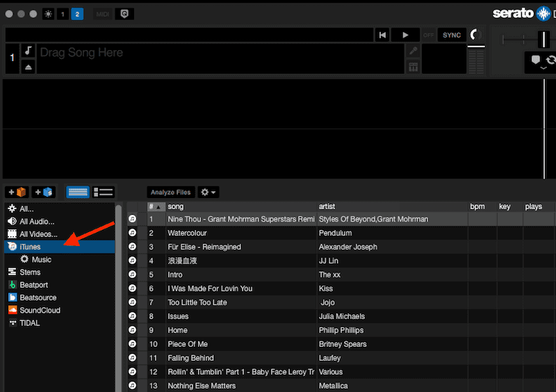Toggle the MIDI assign mode
Viewport: 556px width, 392px height.
pyautogui.click(x=102, y=14)
